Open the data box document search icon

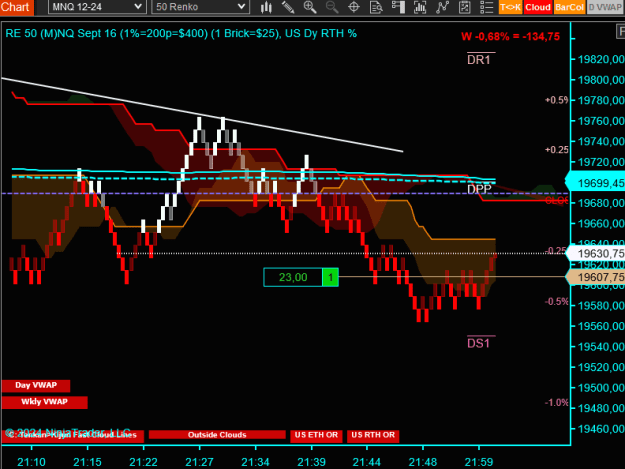tap(376, 7)
